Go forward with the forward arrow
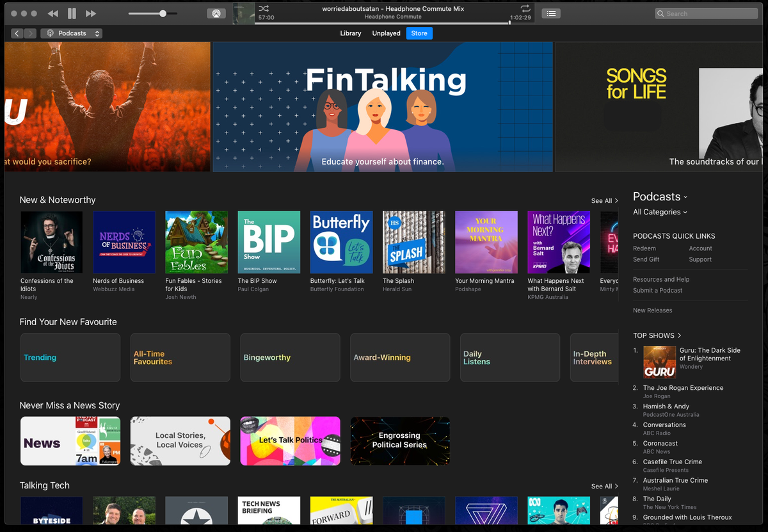This screenshot has width=768, height=532. 30,33
